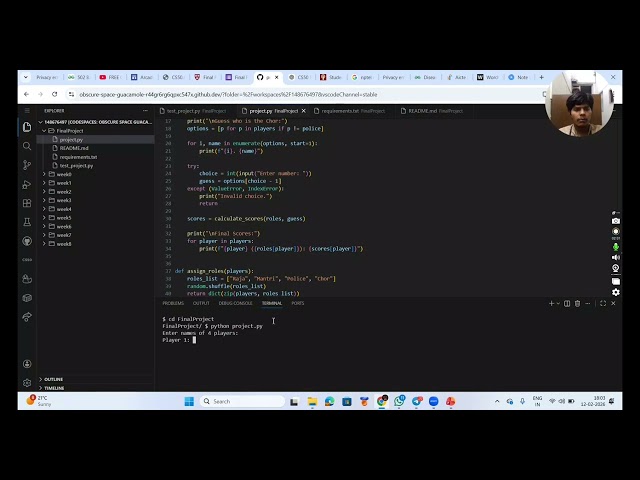The width and height of the screenshot is (640, 480).
Task: Create a new terminal with the plus icon
Action: (551, 303)
